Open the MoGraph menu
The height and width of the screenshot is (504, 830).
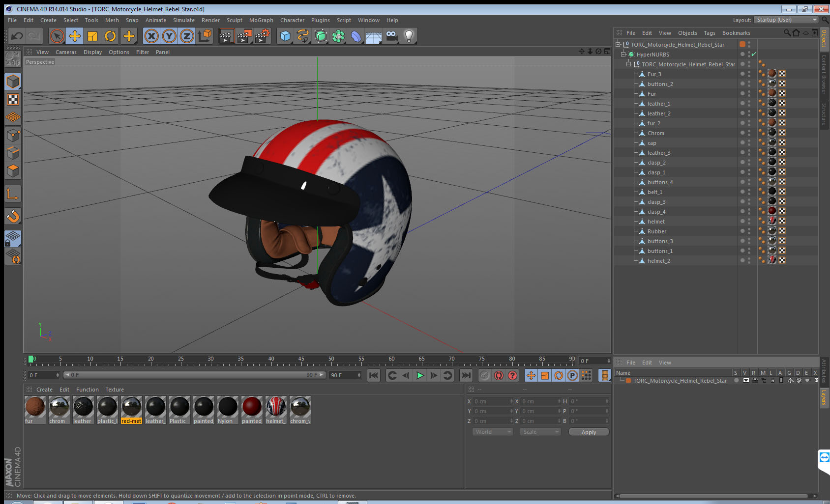pos(261,20)
